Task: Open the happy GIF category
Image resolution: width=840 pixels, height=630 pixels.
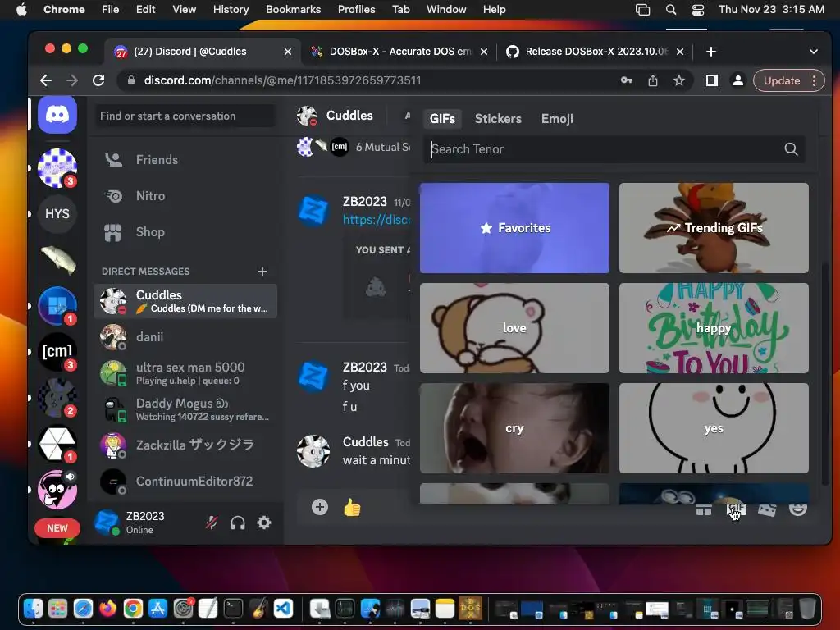Action: pyautogui.click(x=714, y=328)
